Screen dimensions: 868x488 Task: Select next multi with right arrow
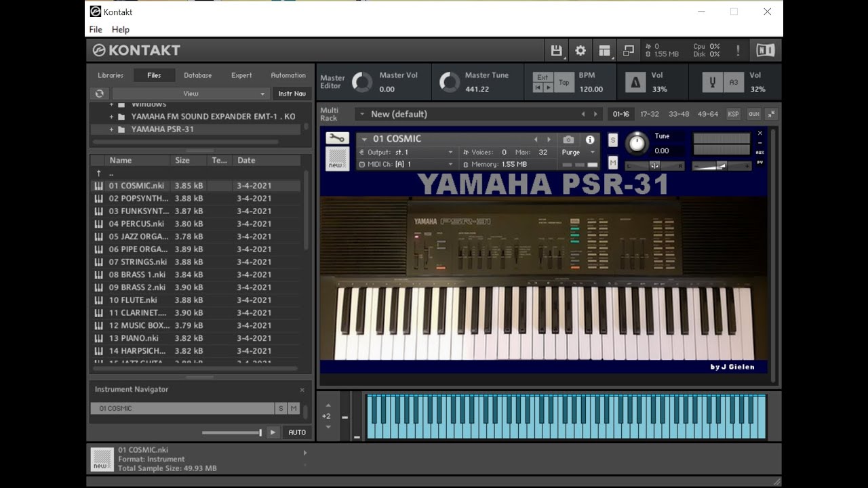(x=596, y=115)
